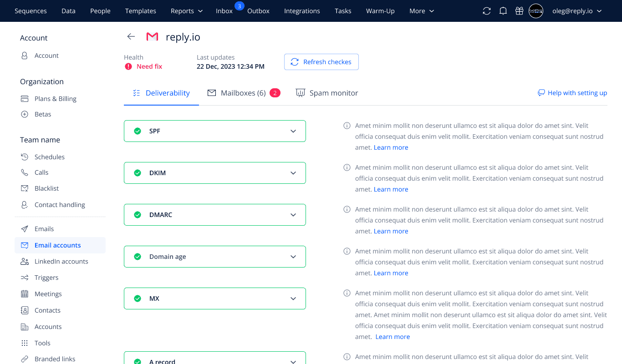Click the Refresh checkes button

pyautogui.click(x=321, y=62)
